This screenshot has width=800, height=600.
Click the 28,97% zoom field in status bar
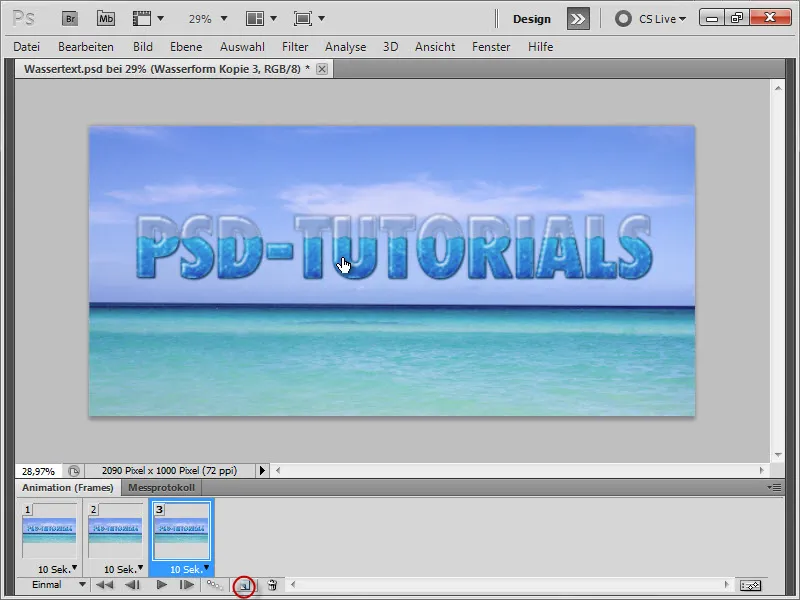coord(38,471)
